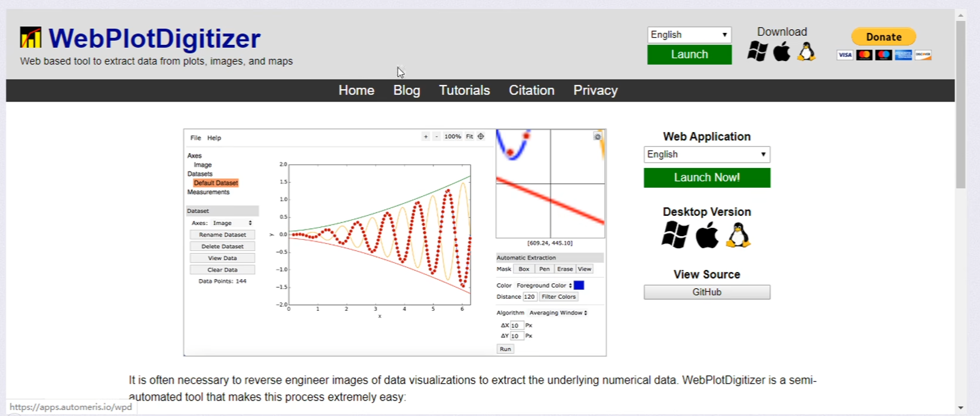
Task: Go to the Blog page
Action: 407,90
